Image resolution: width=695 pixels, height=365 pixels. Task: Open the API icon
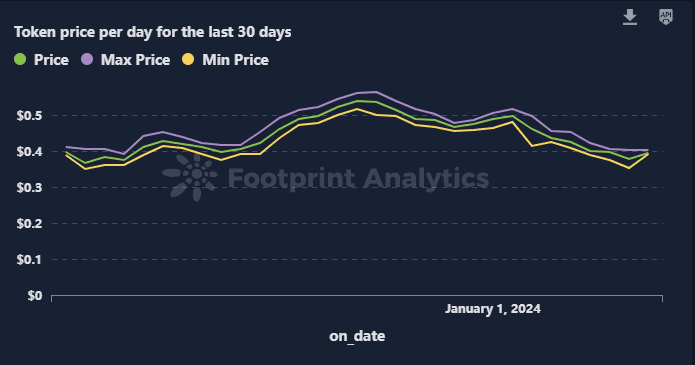click(666, 17)
